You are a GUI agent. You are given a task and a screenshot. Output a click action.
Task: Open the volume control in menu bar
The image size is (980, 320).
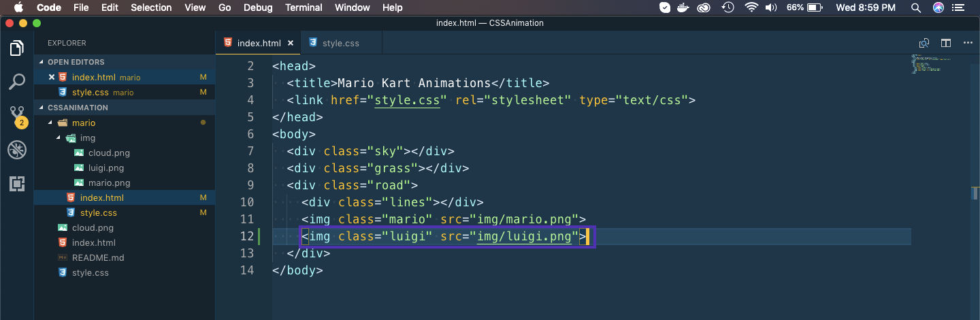[771, 7]
